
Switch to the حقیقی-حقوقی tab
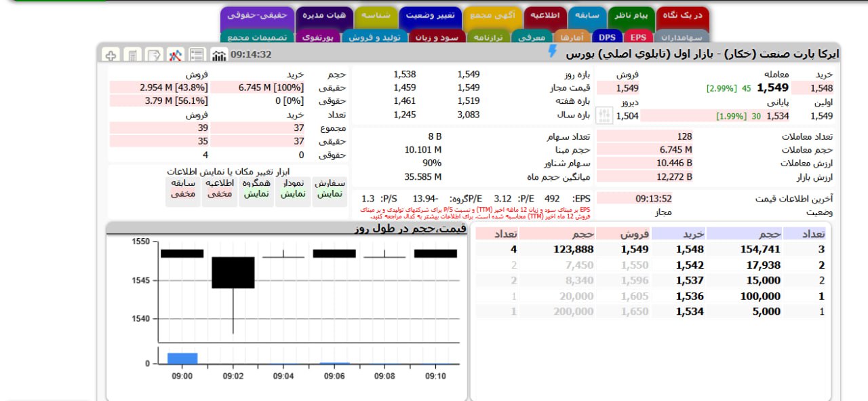258,16
